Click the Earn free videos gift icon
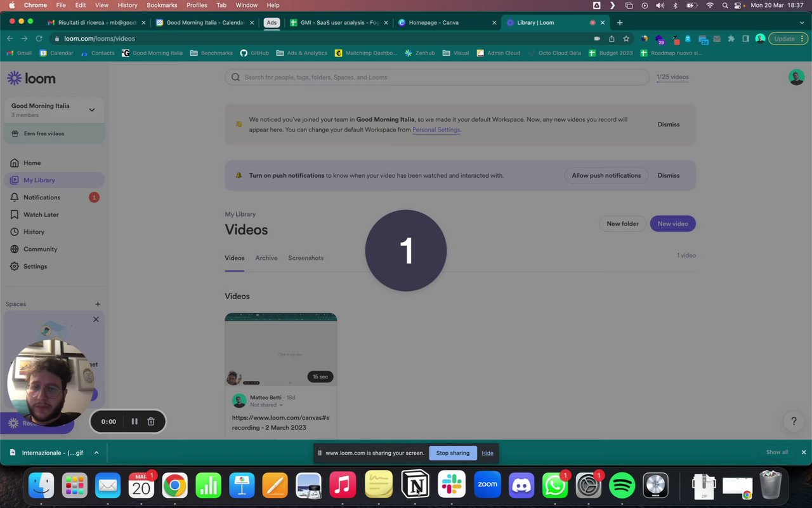The width and height of the screenshot is (812, 508). [15, 133]
